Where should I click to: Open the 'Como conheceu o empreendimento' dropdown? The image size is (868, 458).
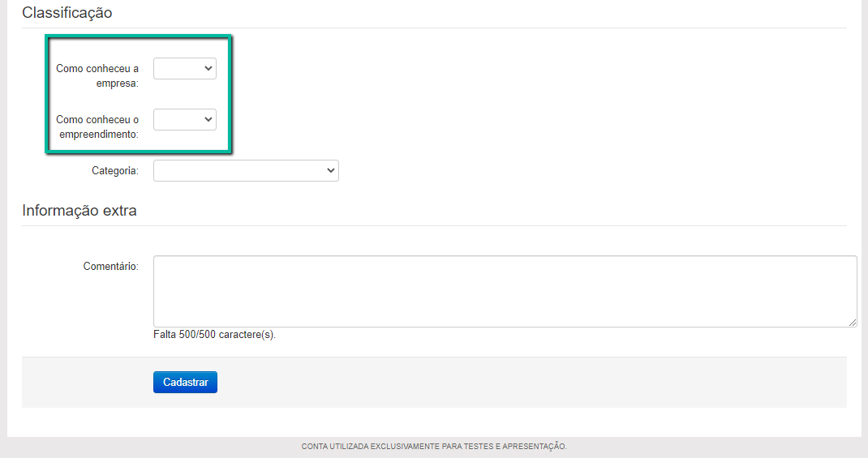[x=184, y=120]
